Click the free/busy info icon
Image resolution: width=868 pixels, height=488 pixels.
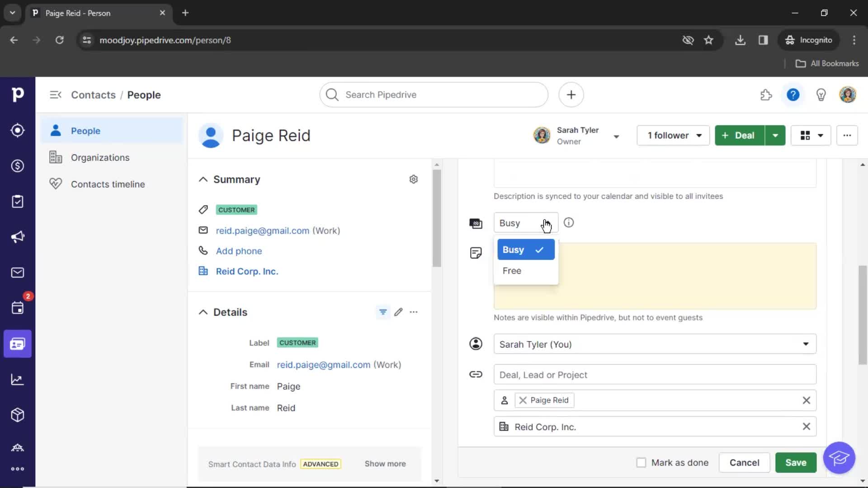569,223
